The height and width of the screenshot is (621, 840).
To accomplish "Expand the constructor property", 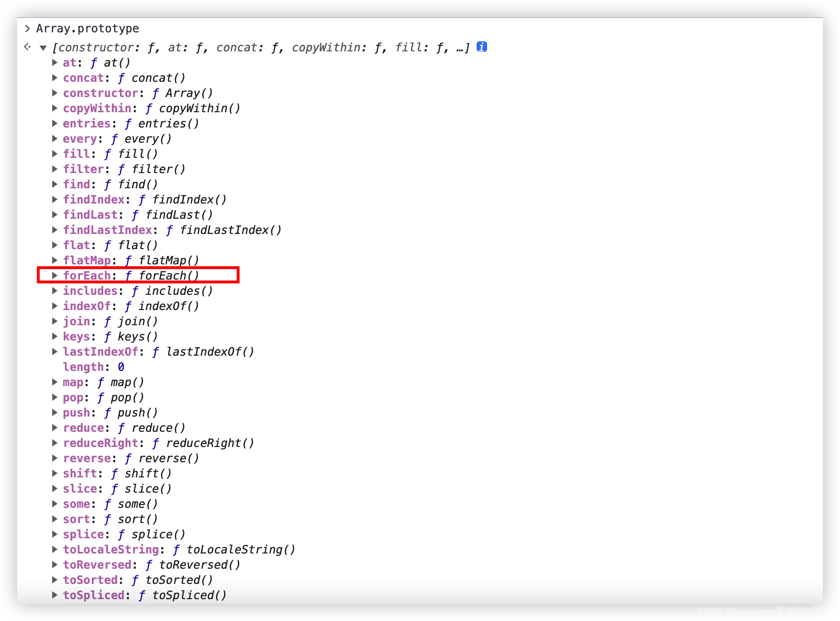I will click(55, 93).
